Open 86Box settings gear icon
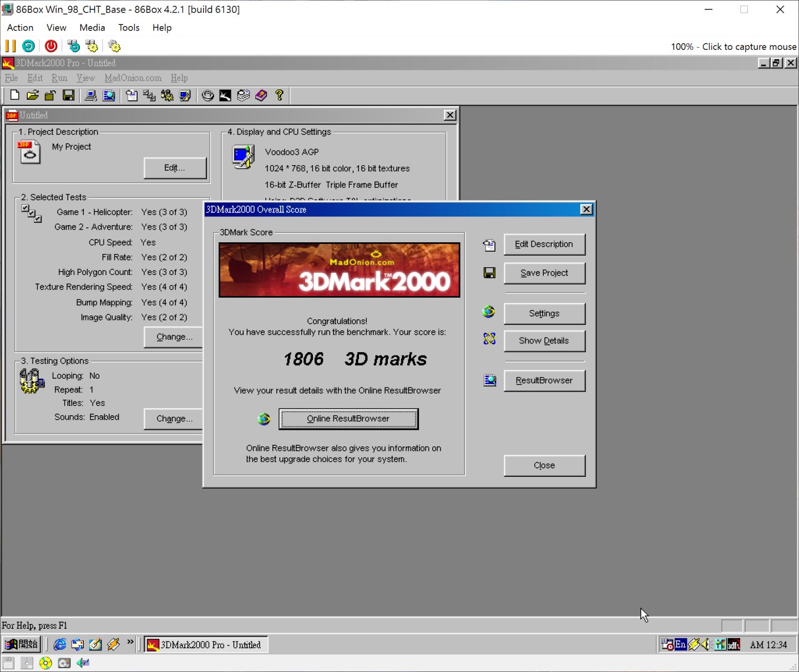The width and height of the screenshot is (799, 672). coord(114,46)
